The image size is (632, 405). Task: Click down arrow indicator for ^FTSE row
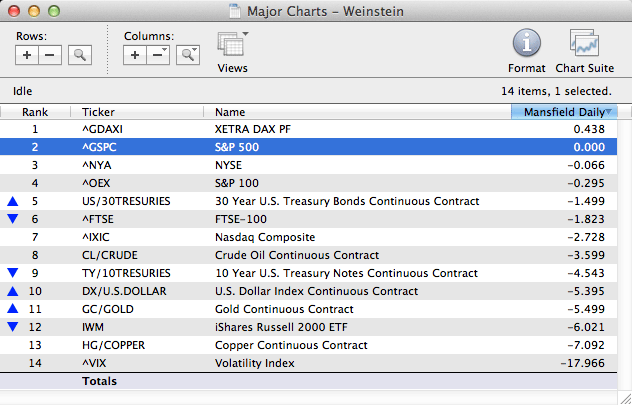(12, 219)
